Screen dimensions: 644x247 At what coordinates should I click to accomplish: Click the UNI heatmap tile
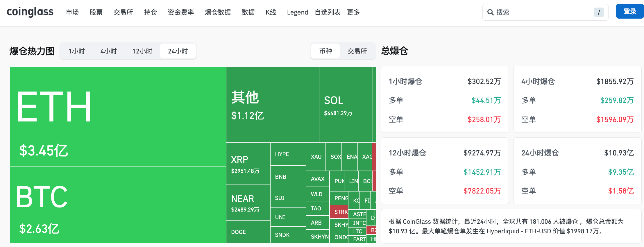288,217
